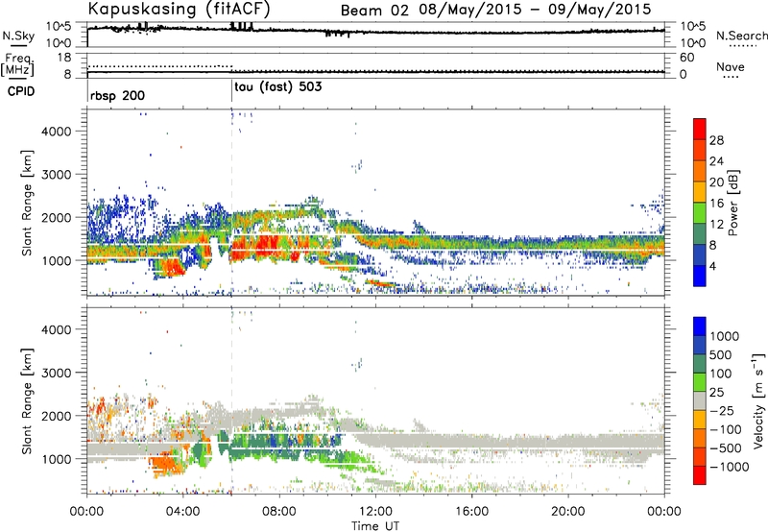Select the Freq. [MHz] axis label

[17, 64]
